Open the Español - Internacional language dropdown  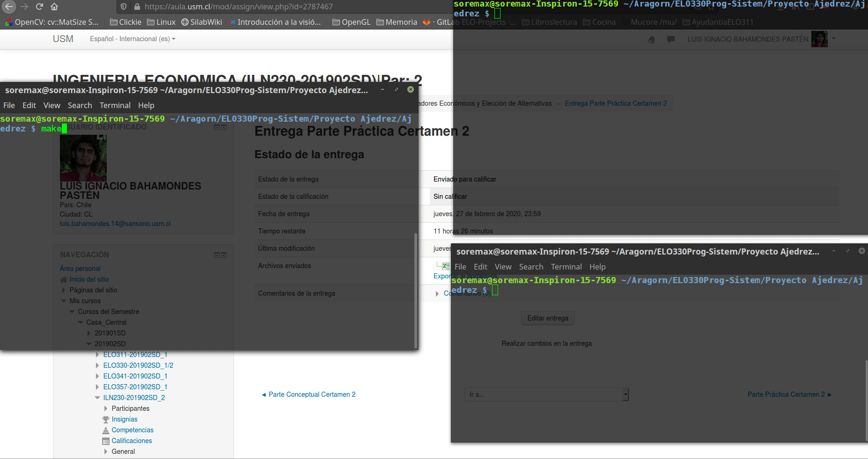(132, 39)
